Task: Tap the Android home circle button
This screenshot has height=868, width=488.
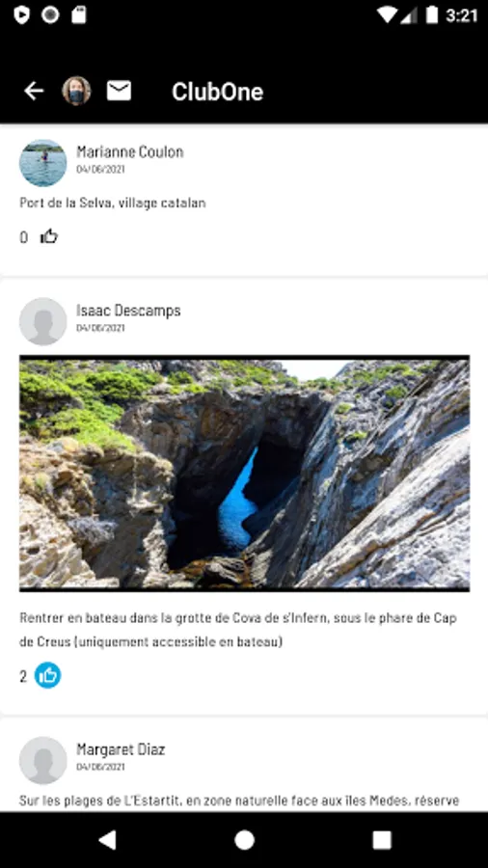Action: click(x=244, y=840)
